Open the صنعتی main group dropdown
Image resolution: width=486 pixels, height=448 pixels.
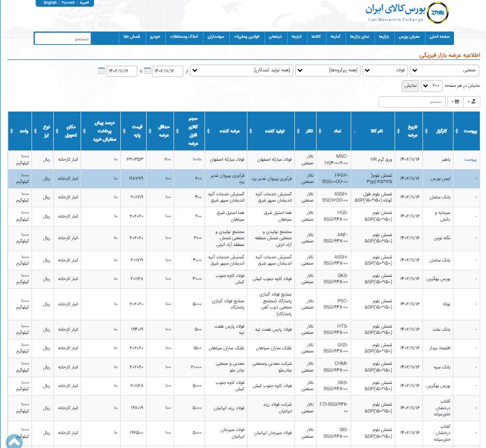coord(445,70)
